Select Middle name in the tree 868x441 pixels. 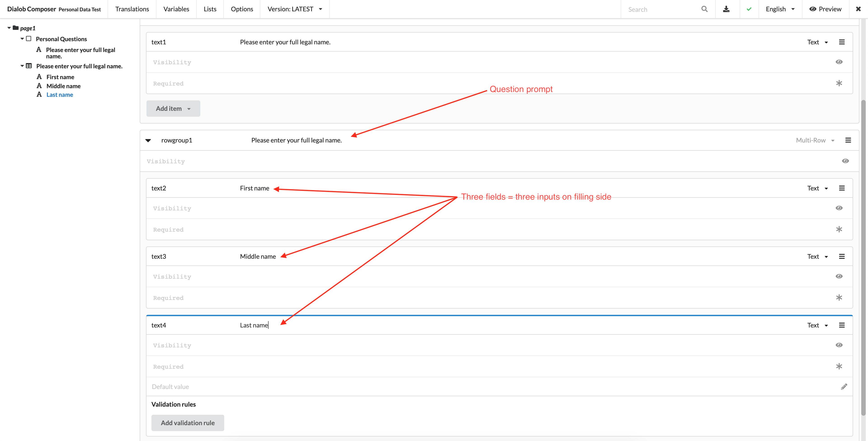(63, 86)
